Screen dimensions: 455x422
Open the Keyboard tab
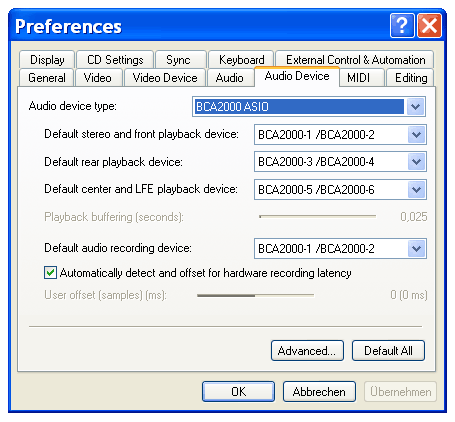pos(241,60)
